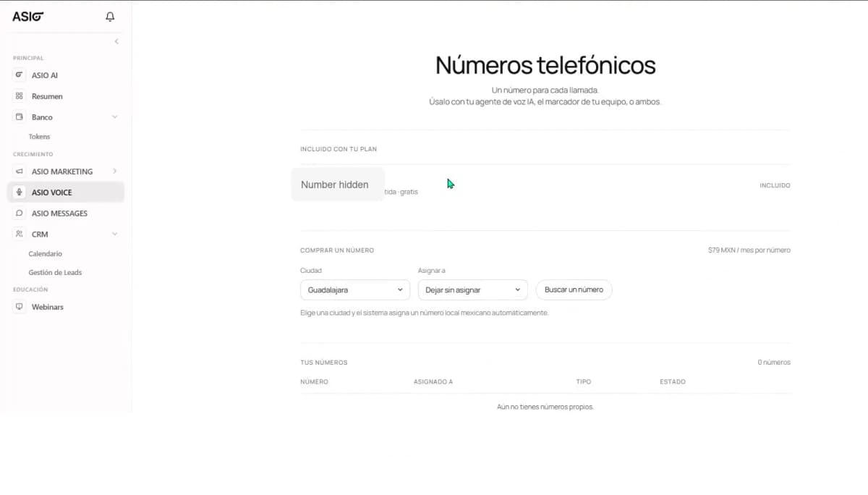Expand the ASIO MARKETING chevron
The image size is (868, 495).
[114, 172]
